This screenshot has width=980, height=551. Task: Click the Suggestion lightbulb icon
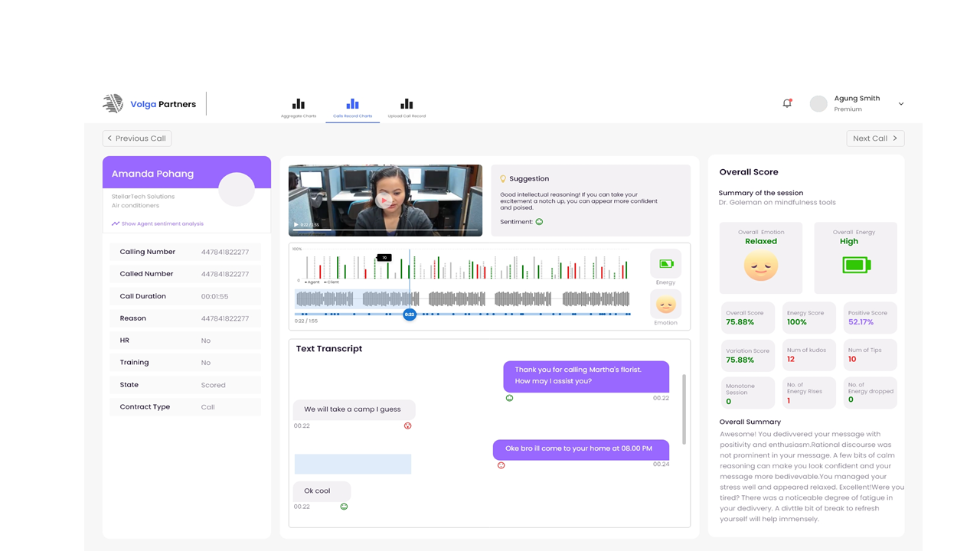point(503,179)
